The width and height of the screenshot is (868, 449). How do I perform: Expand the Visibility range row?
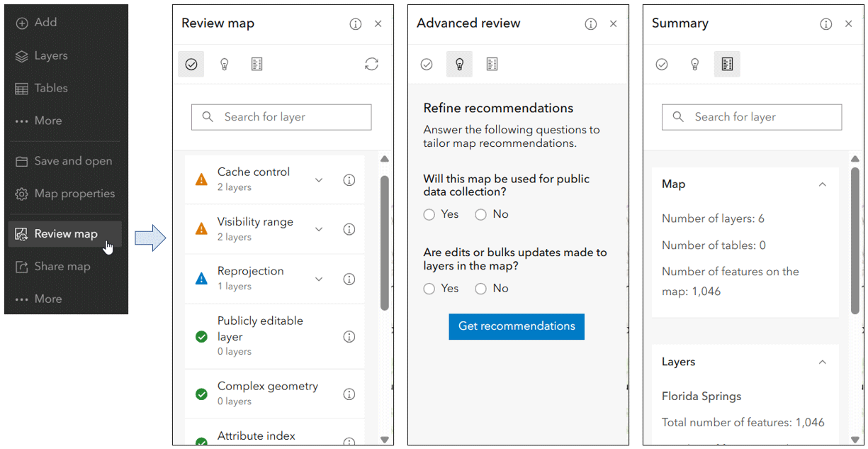click(x=319, y=229)
